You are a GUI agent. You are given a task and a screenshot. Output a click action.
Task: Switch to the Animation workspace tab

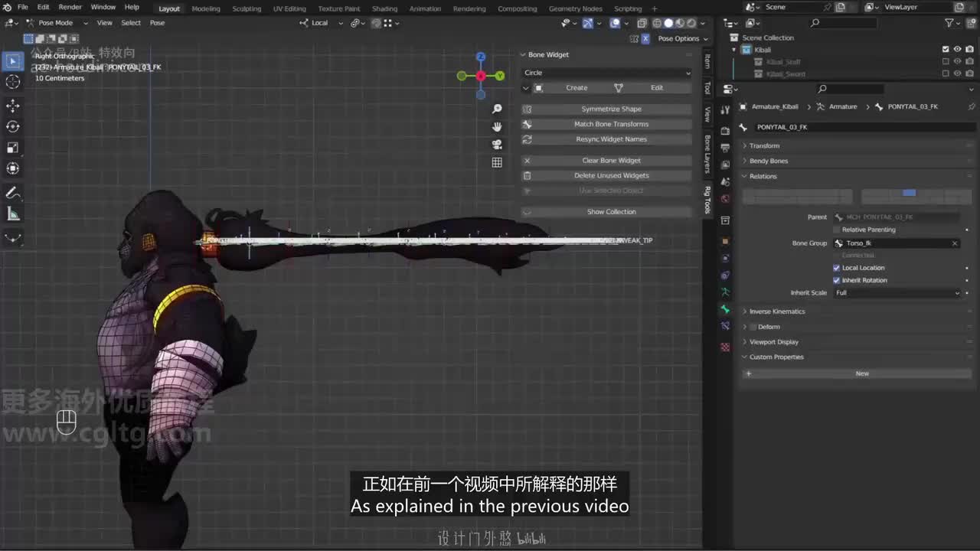tap(425, 8)
